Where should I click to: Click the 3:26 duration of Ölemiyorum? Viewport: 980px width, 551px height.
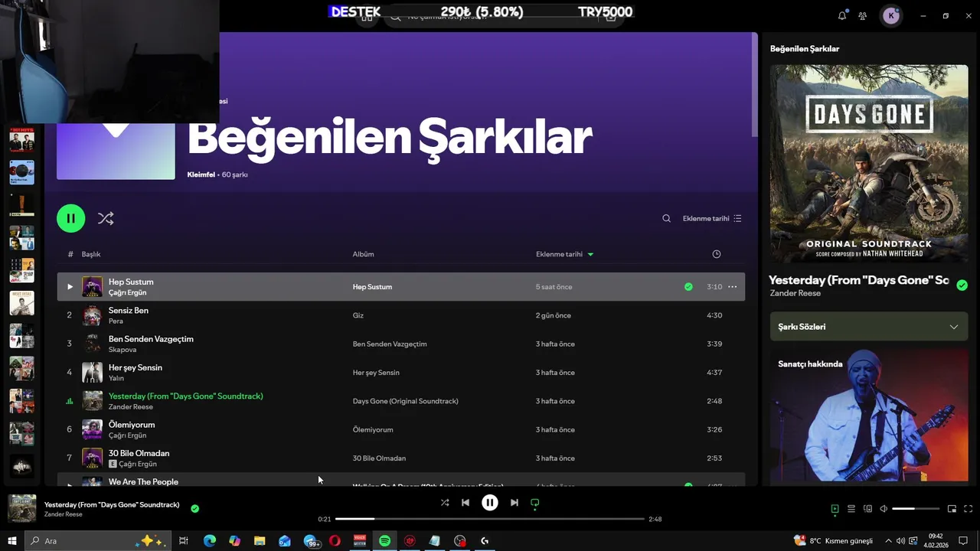coord(714,429)
